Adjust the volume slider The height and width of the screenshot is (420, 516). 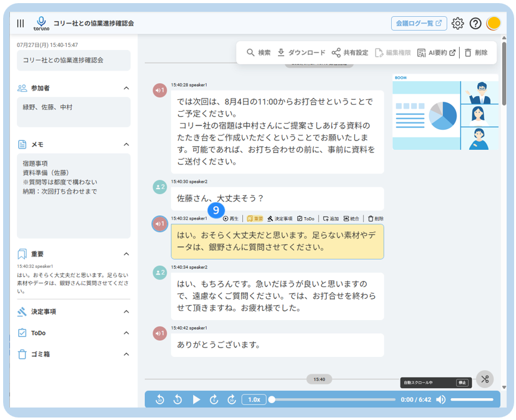pos(472,399)
